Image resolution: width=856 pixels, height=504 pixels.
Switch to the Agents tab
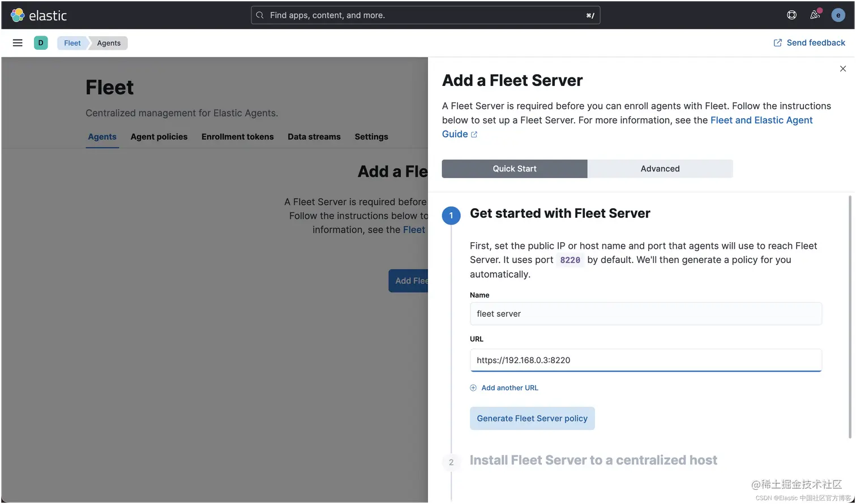pos(102,137)
